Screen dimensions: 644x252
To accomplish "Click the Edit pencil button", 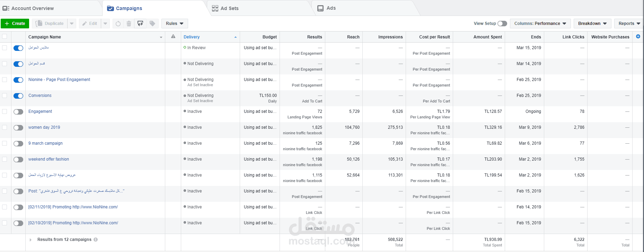I will (90, 24).
